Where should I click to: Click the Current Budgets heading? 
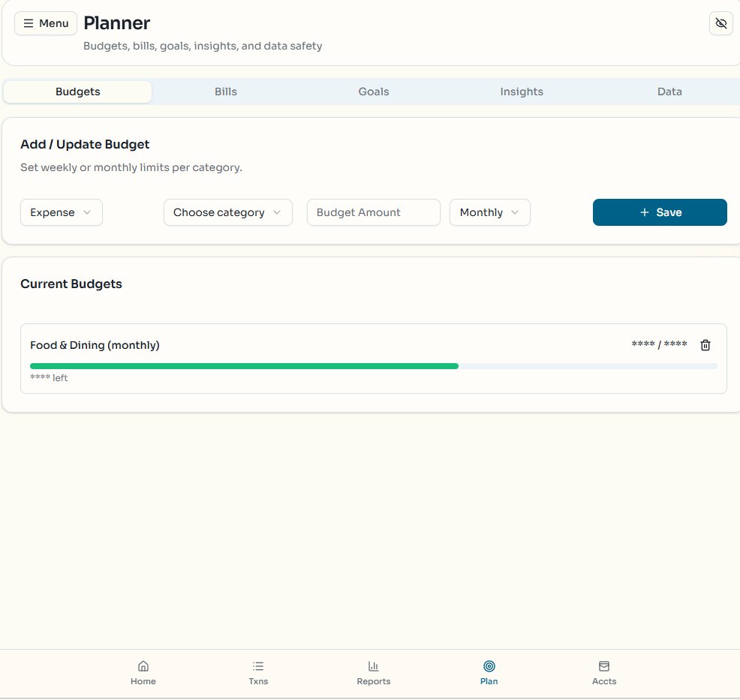(71, 284)
